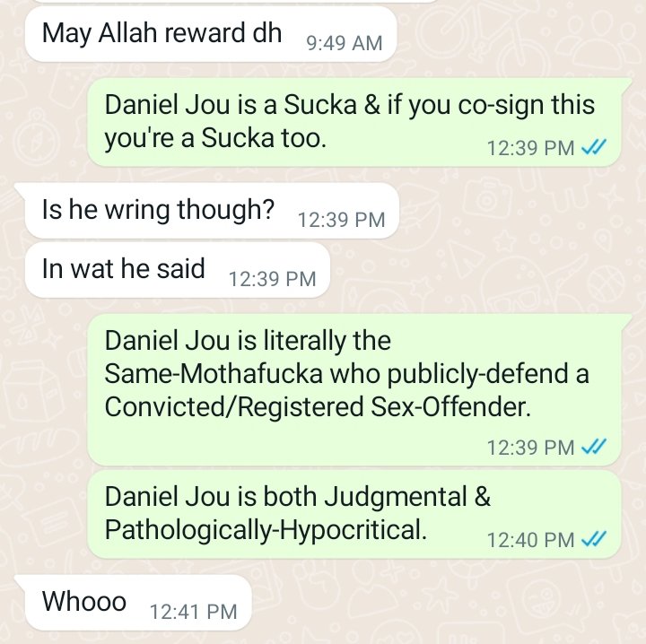Click the word 'Same-Mothafucka' in the message
The image size is (646, 644).
pos(214,373)
